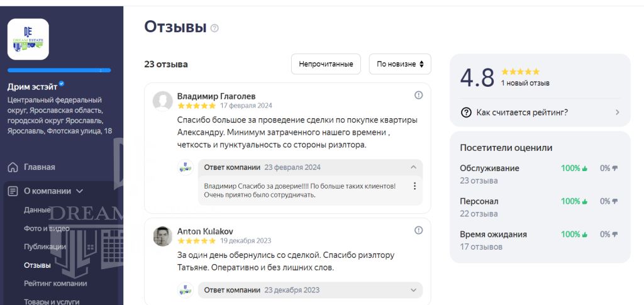This screenshot has height=305, width=644.
Task: Click the help icon next to Отзывы heading
Action: [x=214, y=28]
